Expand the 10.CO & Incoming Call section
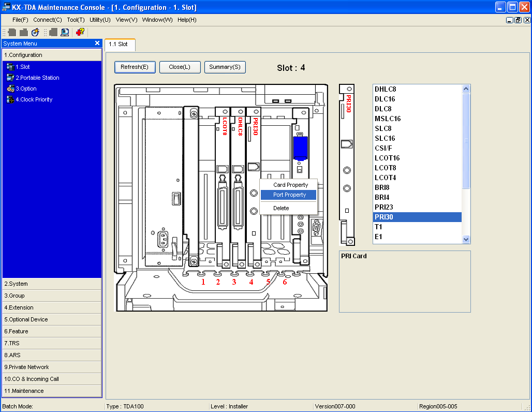 tap(52, 379)
